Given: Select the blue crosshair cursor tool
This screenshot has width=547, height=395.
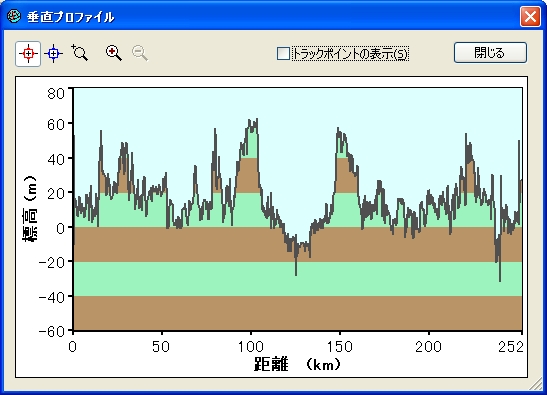Looking at the screenshot, I should click(53, 54).
